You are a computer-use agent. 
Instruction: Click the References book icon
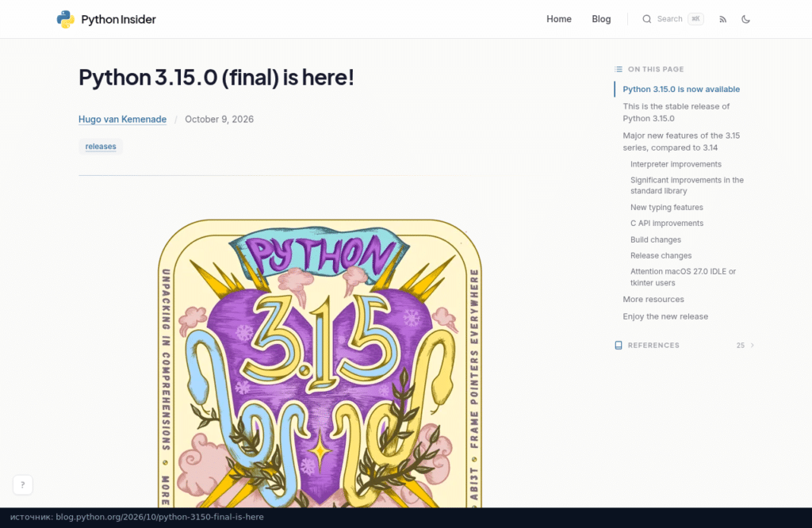click(619, 346)
